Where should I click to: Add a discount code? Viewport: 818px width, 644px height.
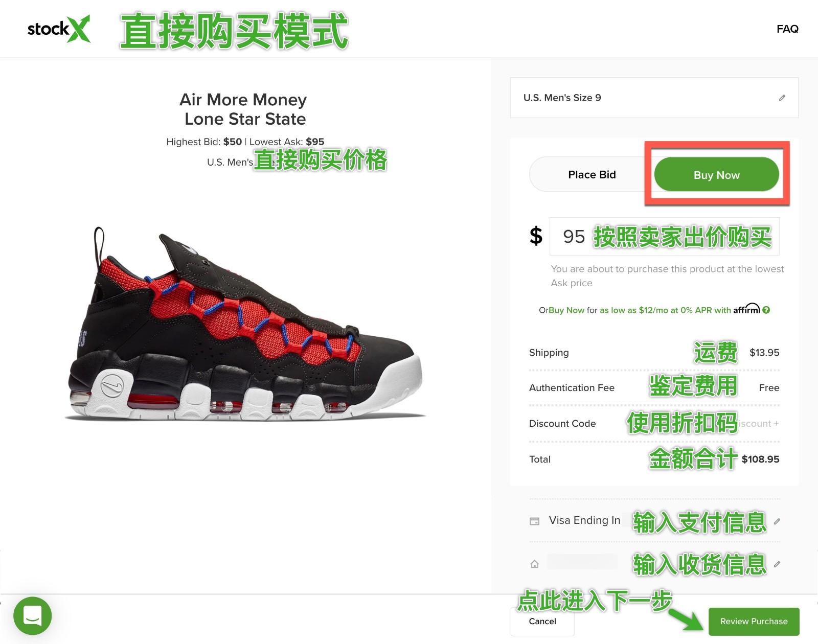pyautogui.click(x=758, y=424)
